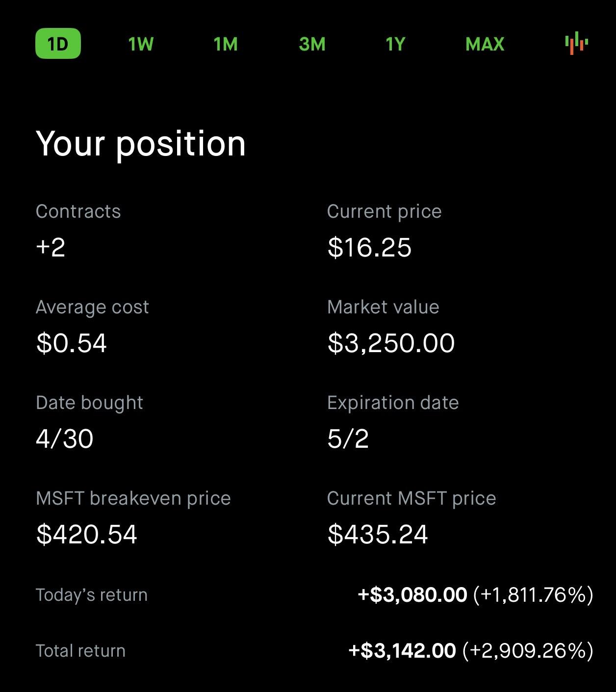Tap the Your position heading
The image size is (616, 692).
pos(141,144)
